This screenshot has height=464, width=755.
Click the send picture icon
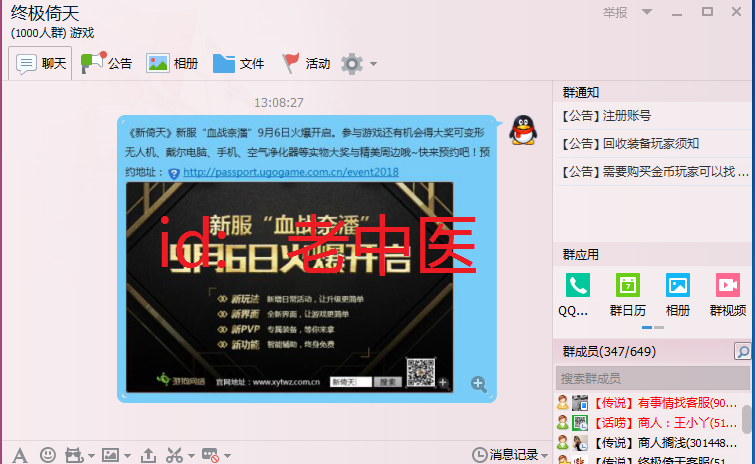point(110,455)
